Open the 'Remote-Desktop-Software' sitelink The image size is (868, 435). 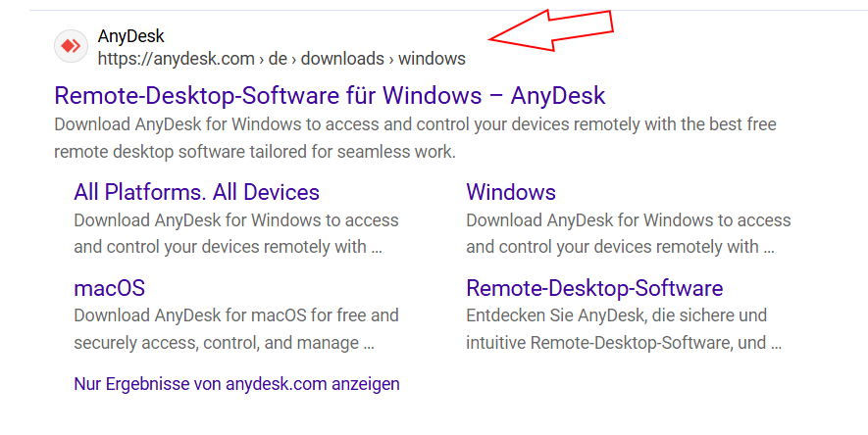click(594, 288)
